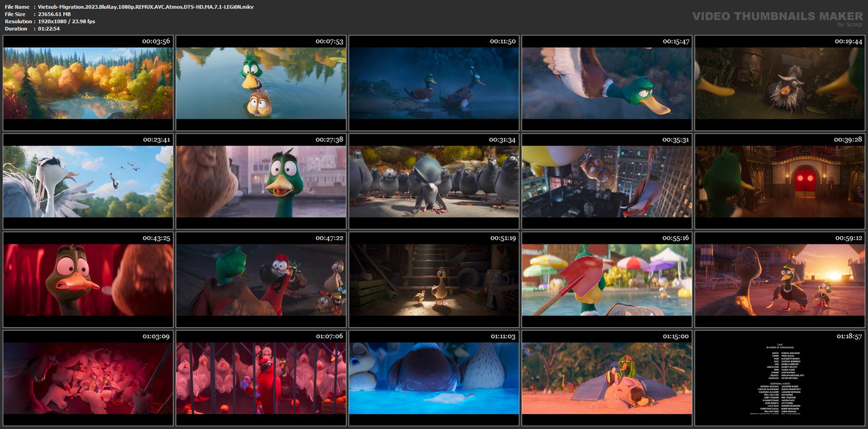Screen dimensions: 868x429
Task: Open the thumbnail at 00:39:28
Action: [780, 181]
